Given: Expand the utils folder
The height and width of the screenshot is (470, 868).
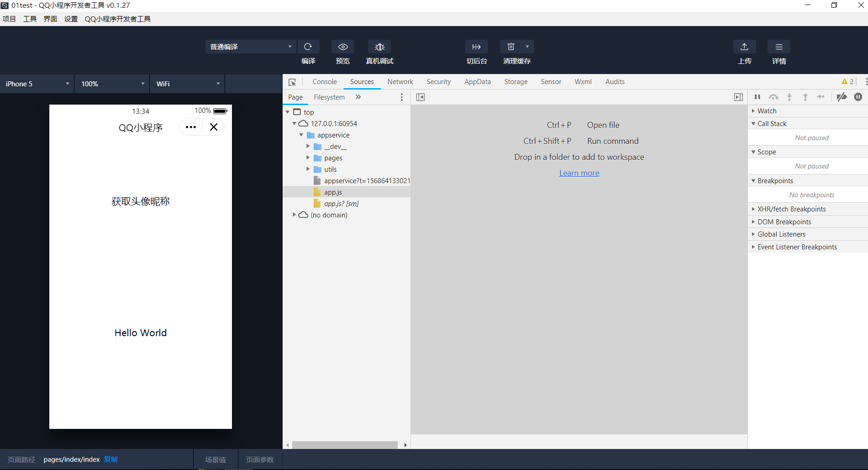Looking at the screenshot, I should [x=308, y=169].
